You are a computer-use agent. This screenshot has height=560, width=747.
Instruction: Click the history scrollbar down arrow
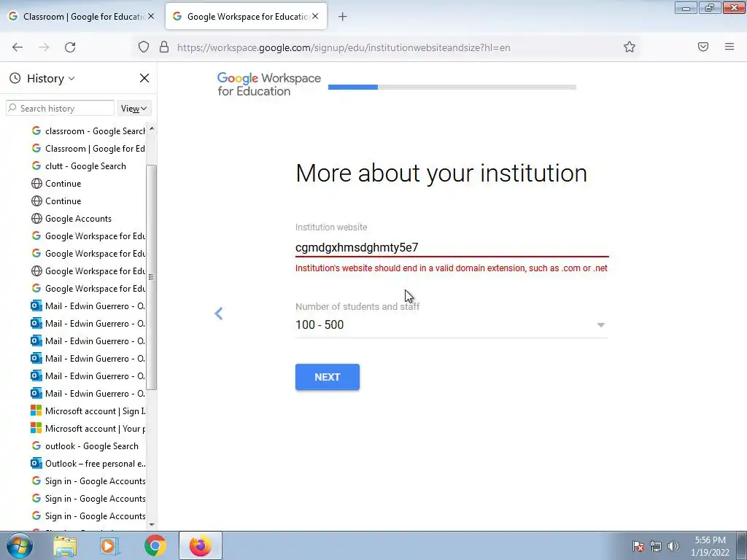[x=152, y=525]
